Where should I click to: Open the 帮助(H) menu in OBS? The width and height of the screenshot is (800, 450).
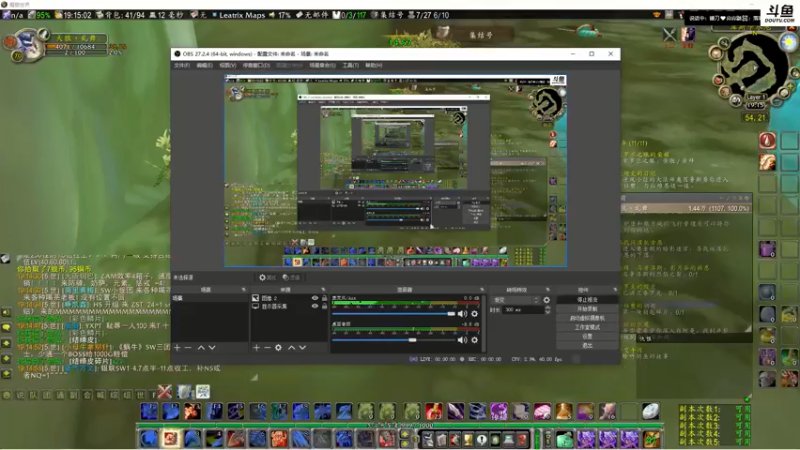pos(373,65)
